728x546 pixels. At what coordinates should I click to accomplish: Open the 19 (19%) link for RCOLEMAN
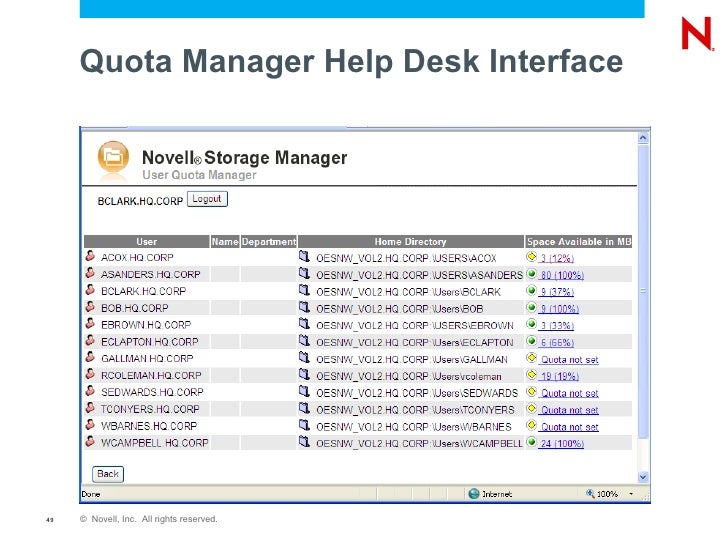(x=559, y=376)
